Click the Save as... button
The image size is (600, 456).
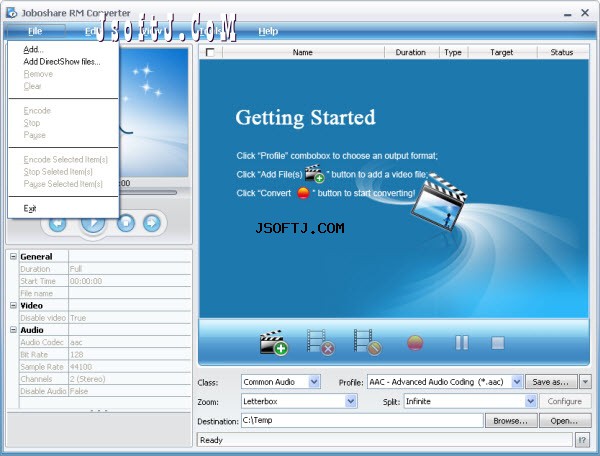tap(551, 382)
